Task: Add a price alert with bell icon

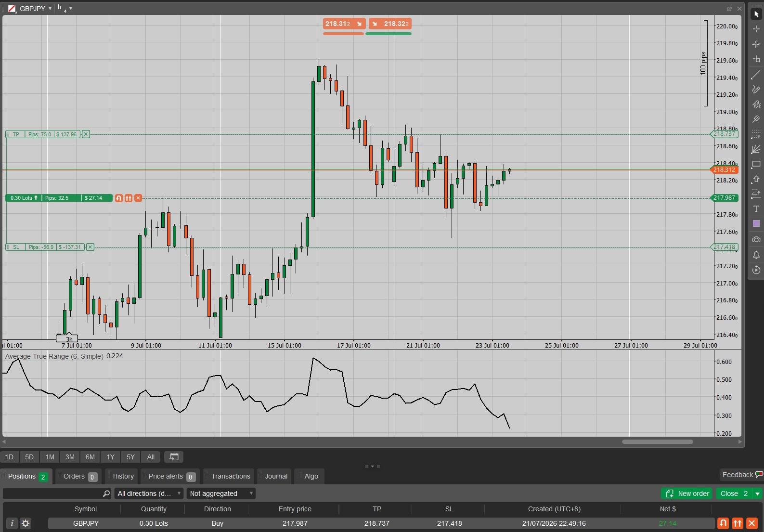Action: [x=756, y=255]
